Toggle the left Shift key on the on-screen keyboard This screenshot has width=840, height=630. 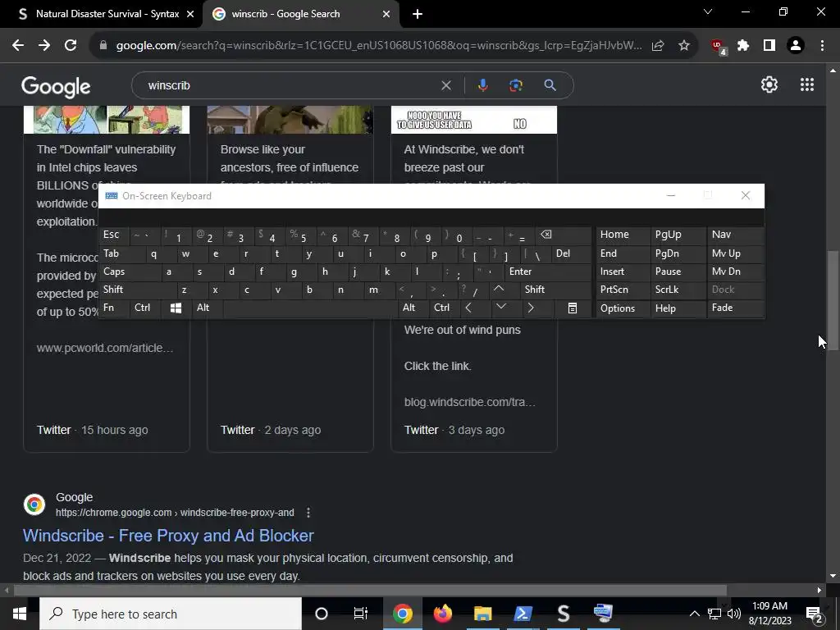pyautogui.click(x=138, y=290)
